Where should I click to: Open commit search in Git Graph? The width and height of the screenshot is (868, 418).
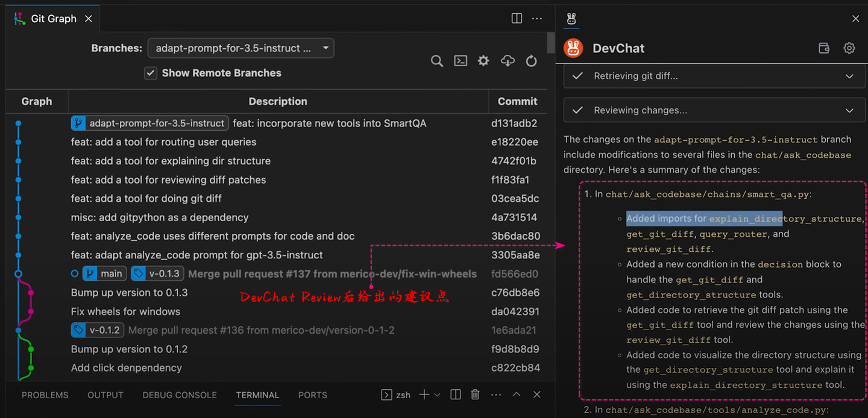pos(437,61)
